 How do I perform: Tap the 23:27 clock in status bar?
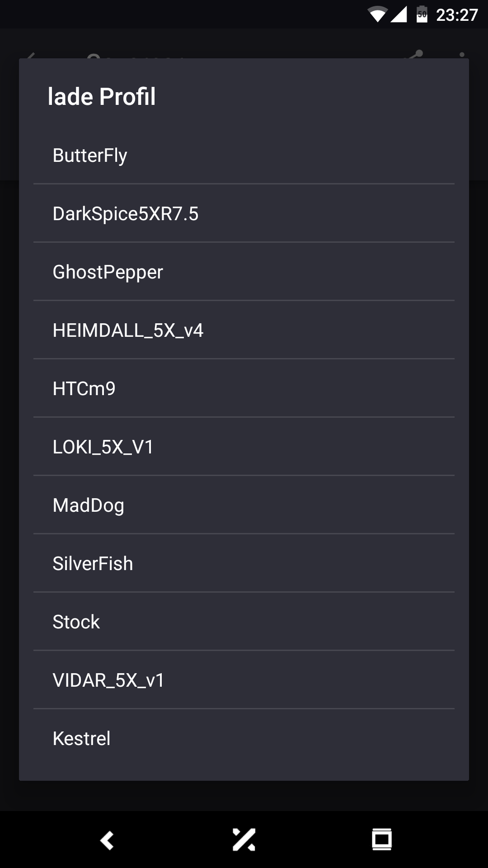pos(457,15)
